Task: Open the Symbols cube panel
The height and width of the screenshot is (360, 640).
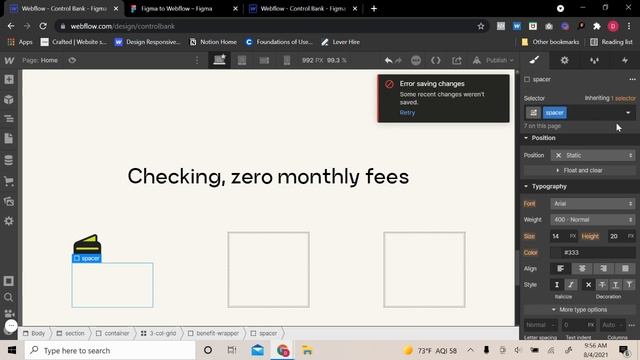Action: point(9,99)
